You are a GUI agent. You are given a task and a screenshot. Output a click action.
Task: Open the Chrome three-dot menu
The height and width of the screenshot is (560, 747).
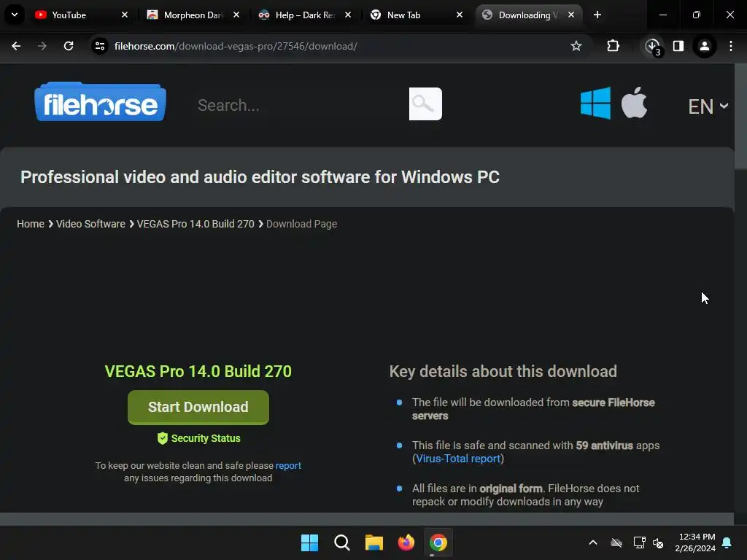[731, 46]
